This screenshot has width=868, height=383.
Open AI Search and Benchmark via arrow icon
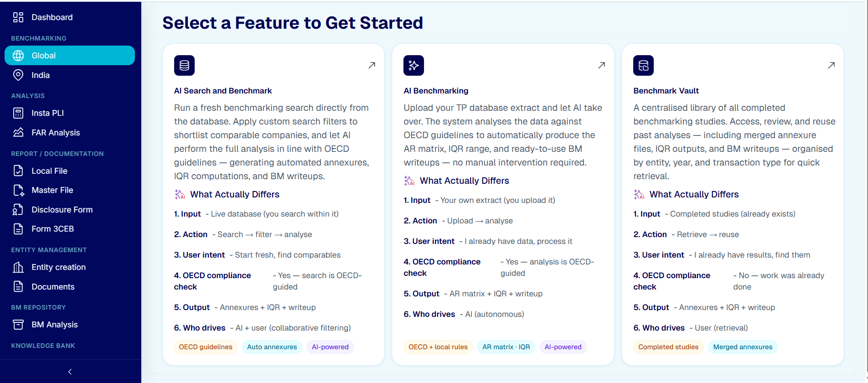click(x=372, y=65)
